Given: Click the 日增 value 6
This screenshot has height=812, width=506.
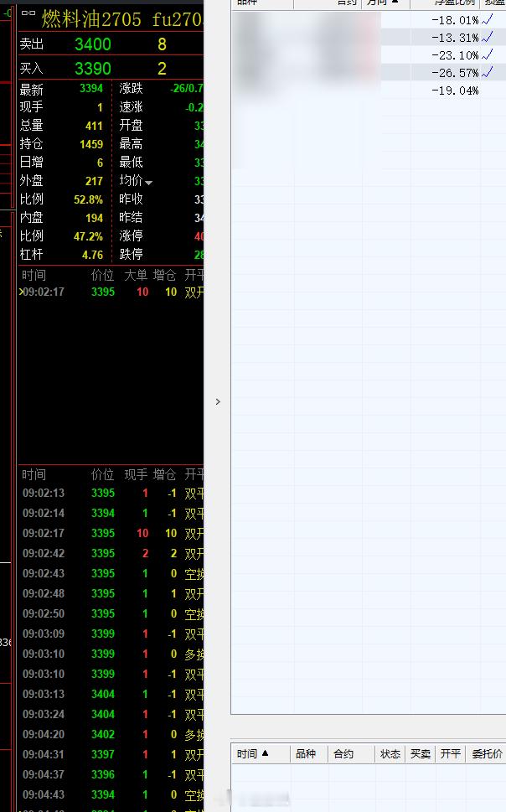Looking at the screenshot, I should (100, 163).
